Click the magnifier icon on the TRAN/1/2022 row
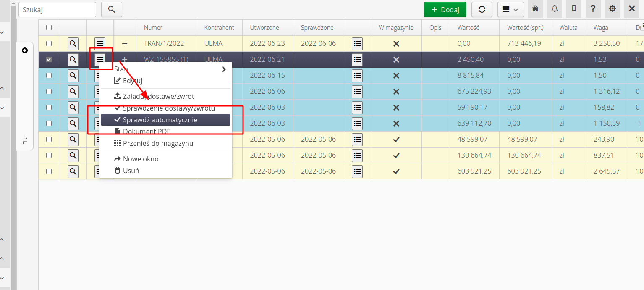This screenshot has width=644, height=290. click(73, 43)
